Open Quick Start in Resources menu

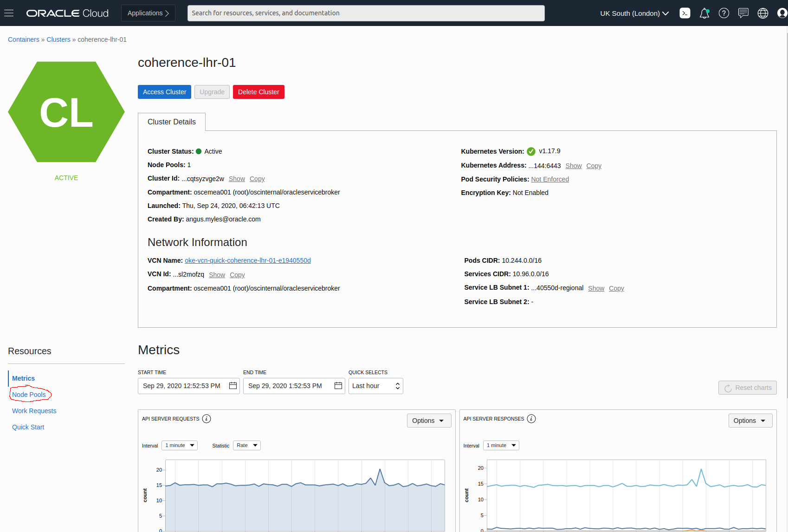[28, 427]
